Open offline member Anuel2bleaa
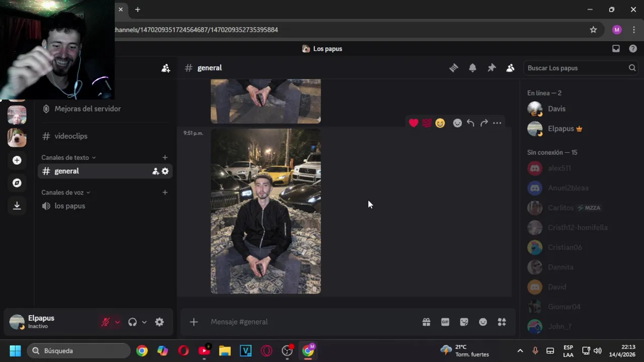 (x=581, y=188)
